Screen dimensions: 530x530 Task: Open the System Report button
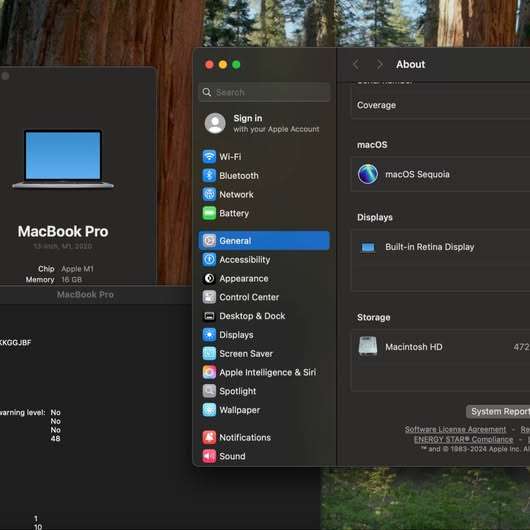[x=498, y=411]
